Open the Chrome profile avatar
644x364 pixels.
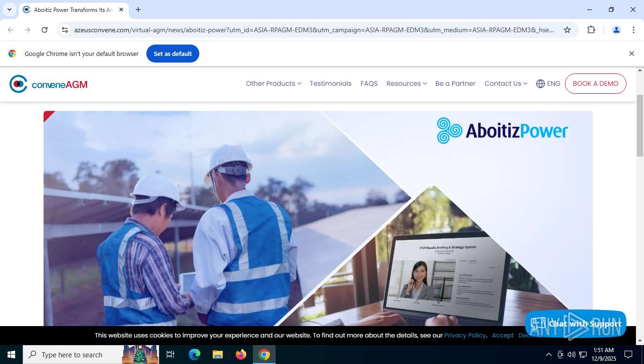[x=617, y=30]
